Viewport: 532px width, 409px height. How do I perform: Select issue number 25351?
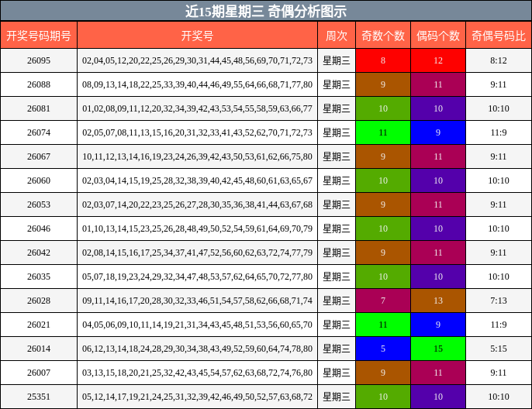[39, 397]
